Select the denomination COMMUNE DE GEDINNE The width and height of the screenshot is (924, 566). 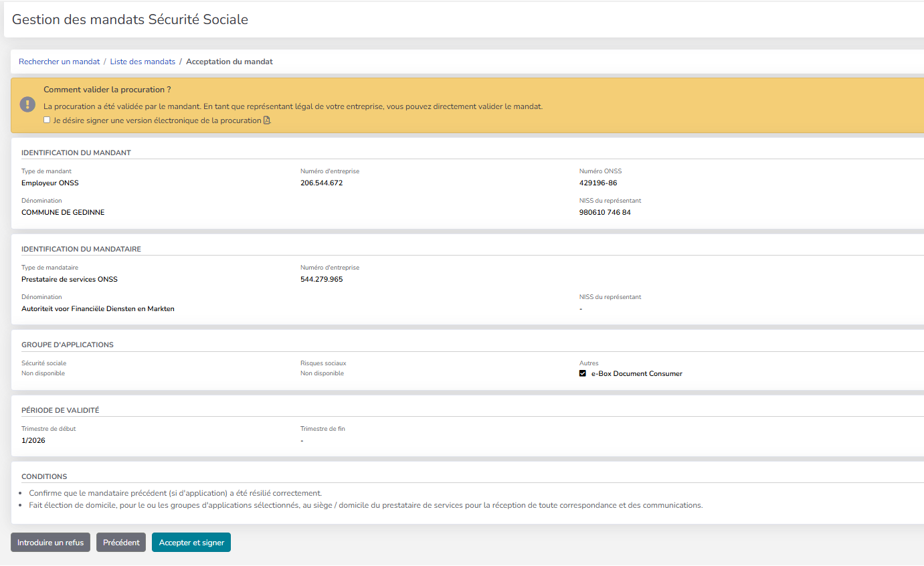(x=64, y=212)
